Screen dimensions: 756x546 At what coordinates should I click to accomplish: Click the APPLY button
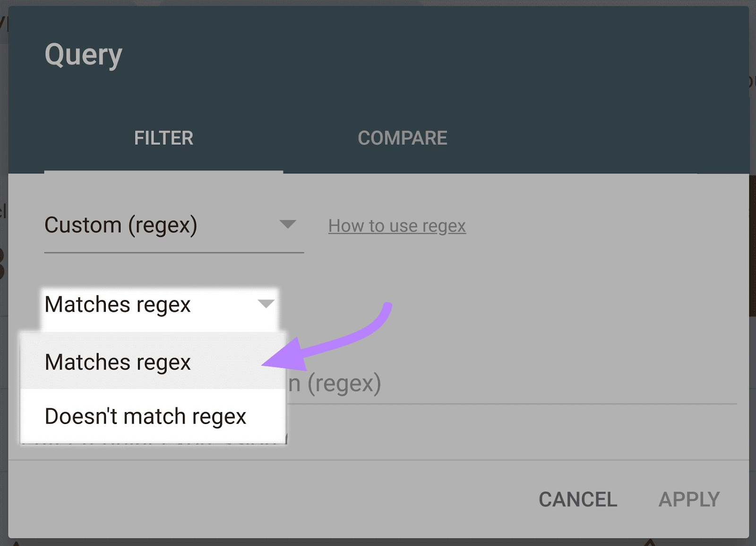coord(689,500)
